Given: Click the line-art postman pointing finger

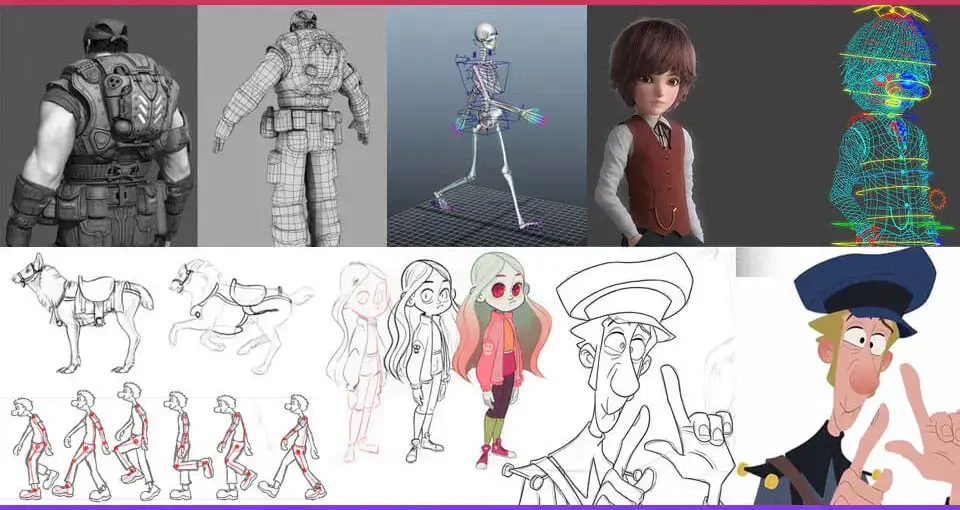Looking at the screenshot, I should point(618,378).
